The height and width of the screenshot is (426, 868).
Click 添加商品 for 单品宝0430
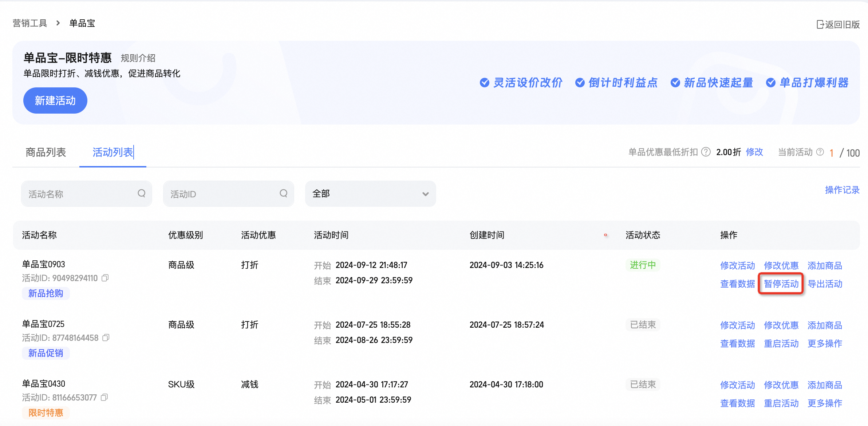pos(825,385)
